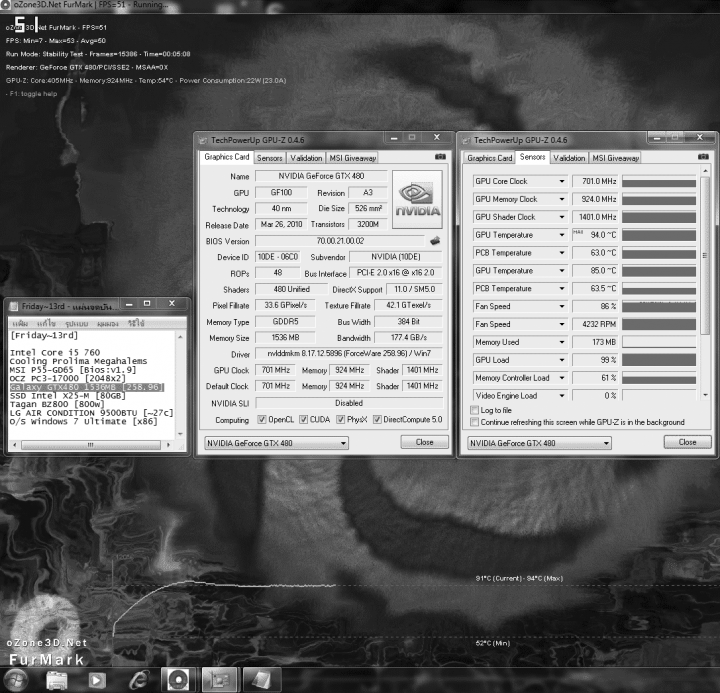Open the Windows Start orb
The image size is (720, 693).
pos(15,680)
